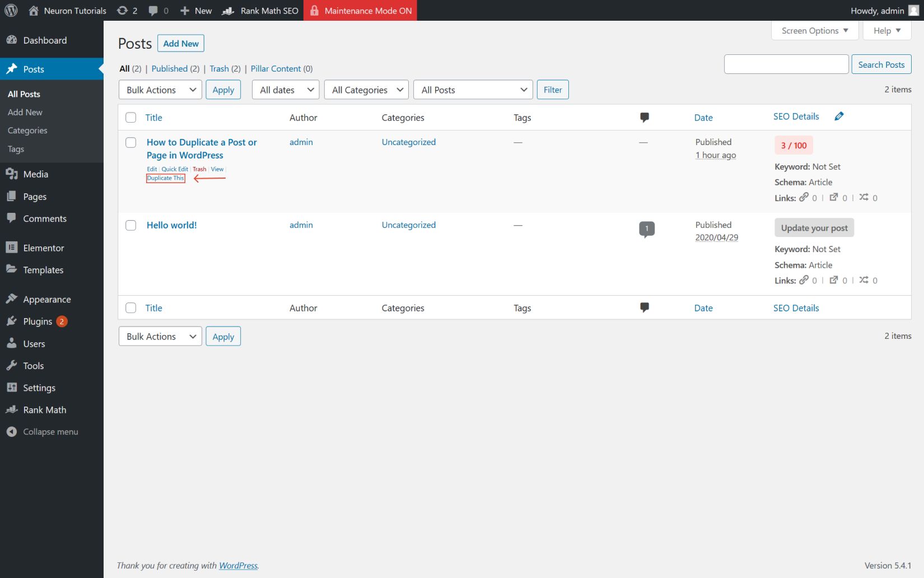
Task: Click the WordPress logo in admin bar
Action: (10, 10)
